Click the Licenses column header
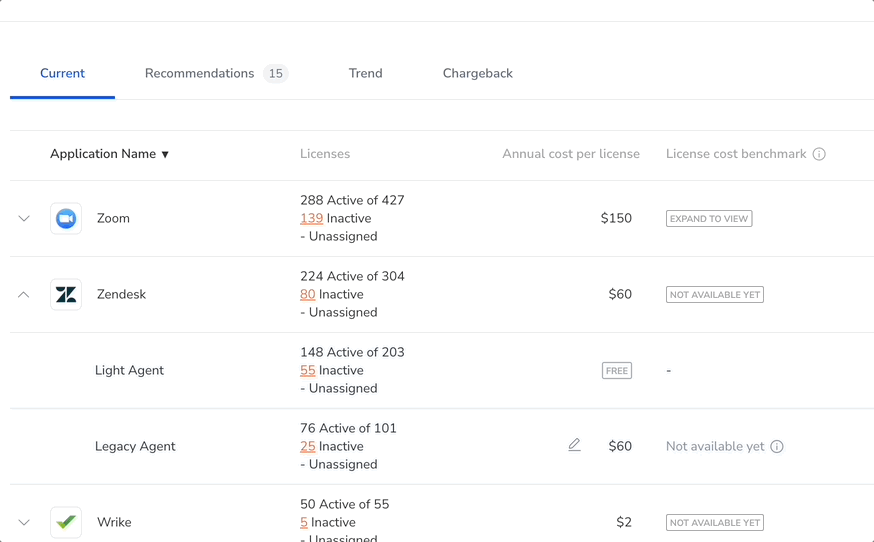The width and height of the screenshot is (874, 542). (325, 154)
